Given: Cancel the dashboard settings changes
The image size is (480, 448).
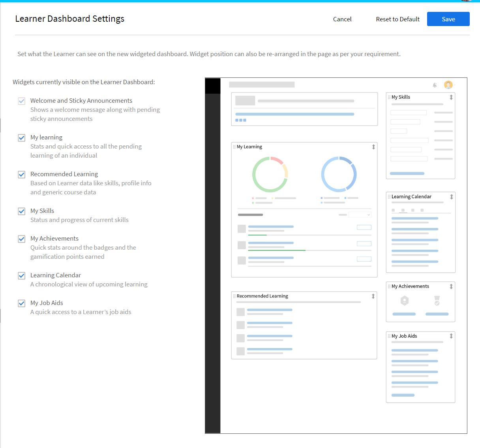Looking at the screenshot, I should [x=342, y=19].
